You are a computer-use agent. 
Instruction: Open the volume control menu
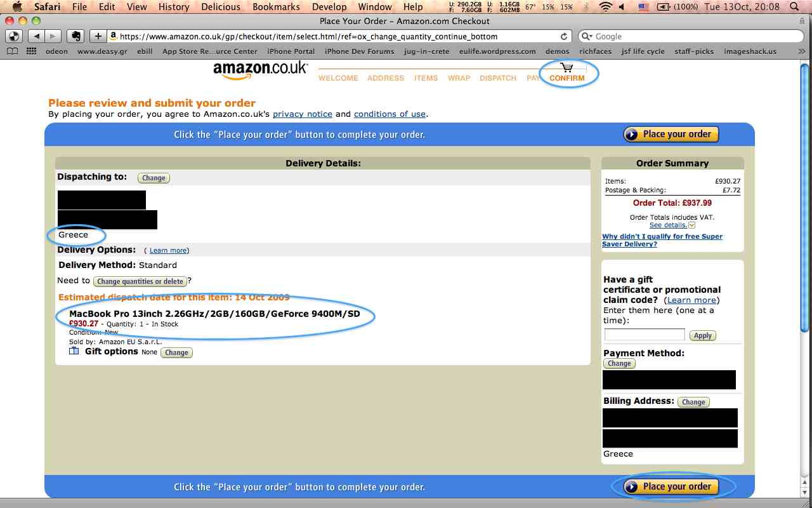(x=622, y=7)
